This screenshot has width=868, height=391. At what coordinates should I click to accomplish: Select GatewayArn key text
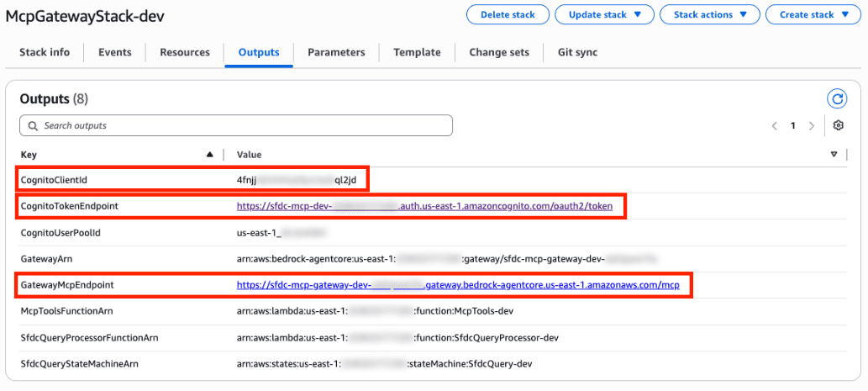46,259
